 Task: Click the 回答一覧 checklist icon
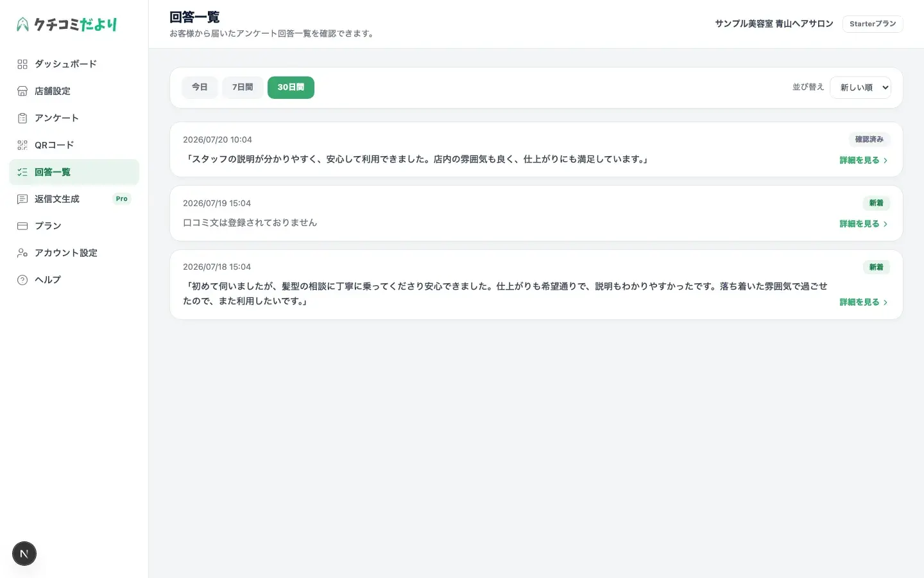(22, 172)
